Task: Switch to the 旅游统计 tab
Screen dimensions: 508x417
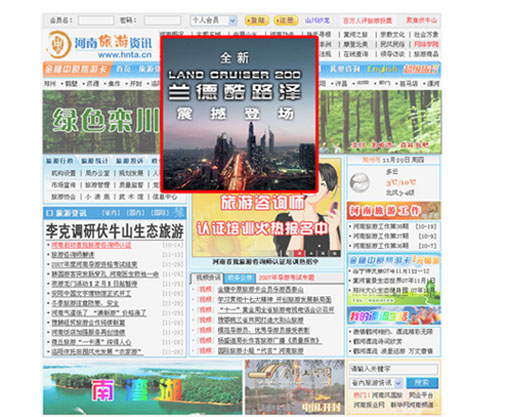Action: 94,161
